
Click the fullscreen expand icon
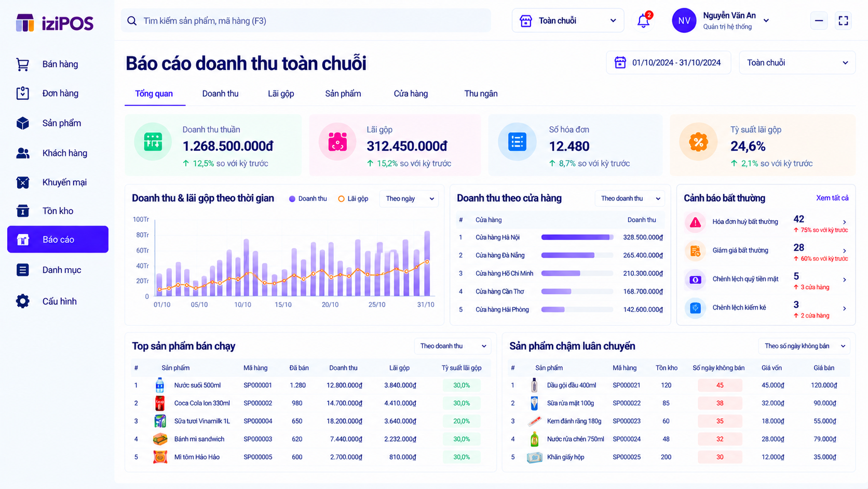(843, 21)
